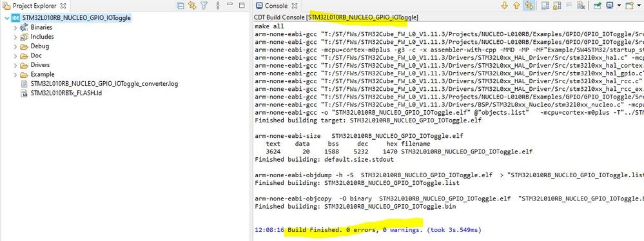
Task: Expand the Debug folder
Action: 15,46
